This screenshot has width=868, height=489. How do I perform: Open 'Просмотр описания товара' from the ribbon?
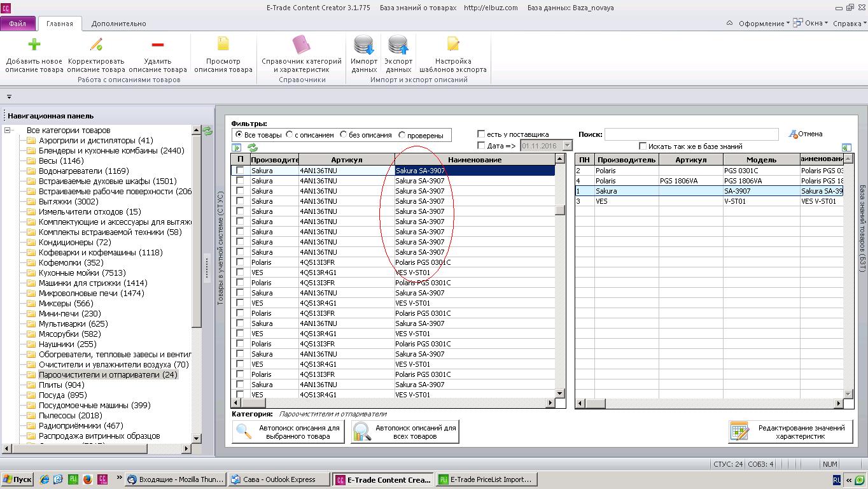(x=223, y=55)
